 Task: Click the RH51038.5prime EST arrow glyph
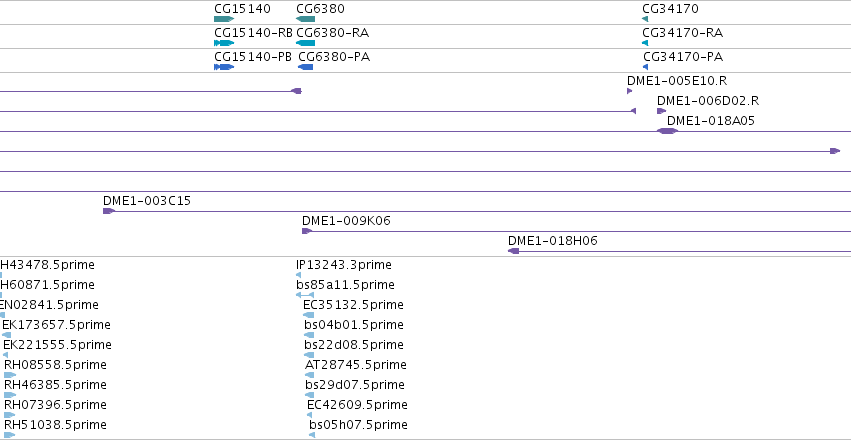coord(9,435)
